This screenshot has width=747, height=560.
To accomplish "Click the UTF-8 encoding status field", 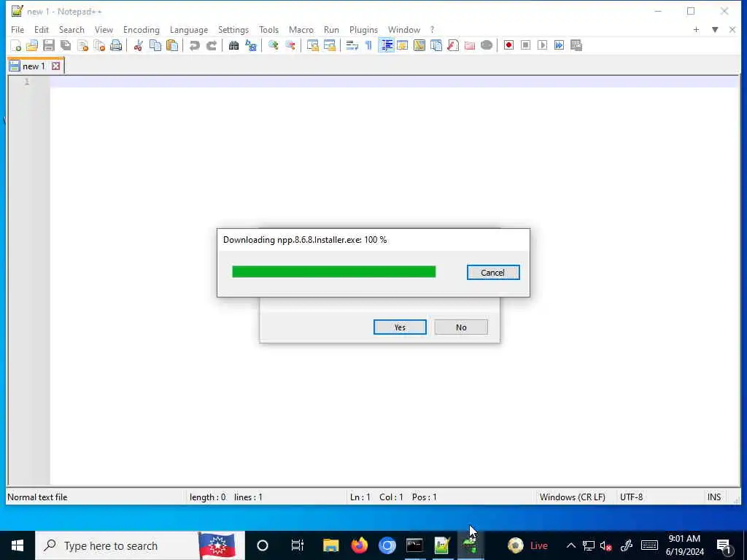I will click(631, 497).
